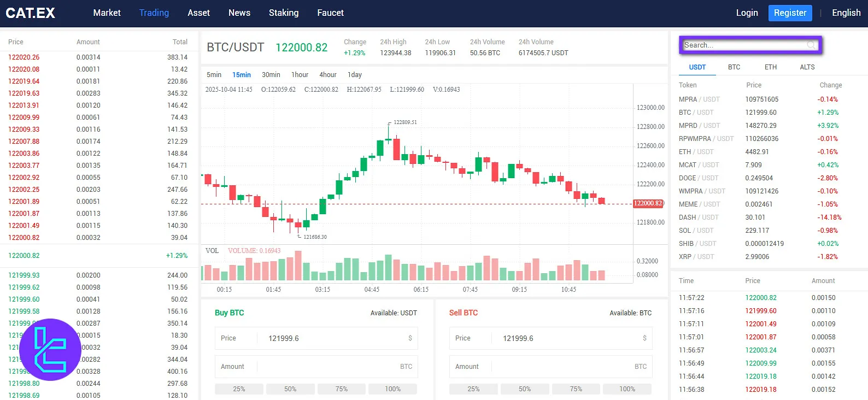Set chart timeframe to 1day
The image size is (868, 400).
pyautogui.click(x=354, y=75)
